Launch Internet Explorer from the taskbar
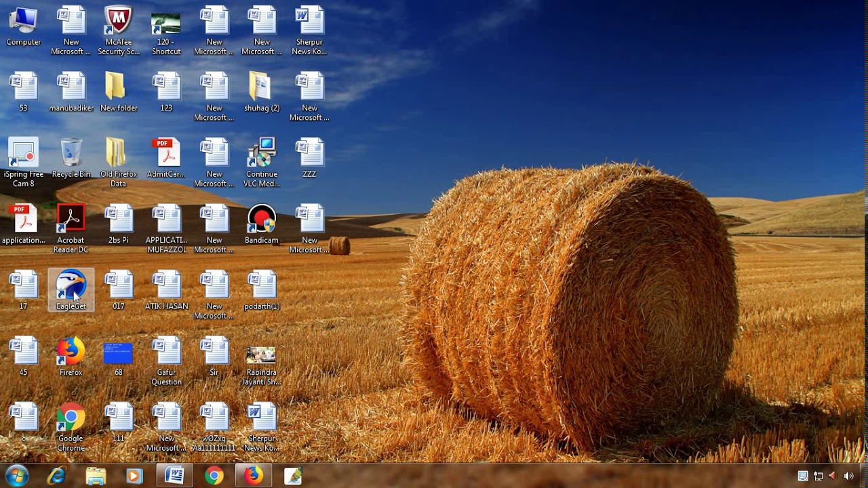The image size is (868, 488). point(56,476)
